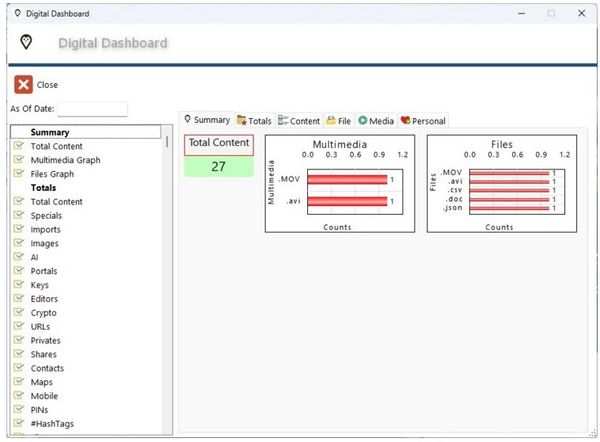Switch to the Content tab
This screenshot has width=600, height=442.
[299, 121]
